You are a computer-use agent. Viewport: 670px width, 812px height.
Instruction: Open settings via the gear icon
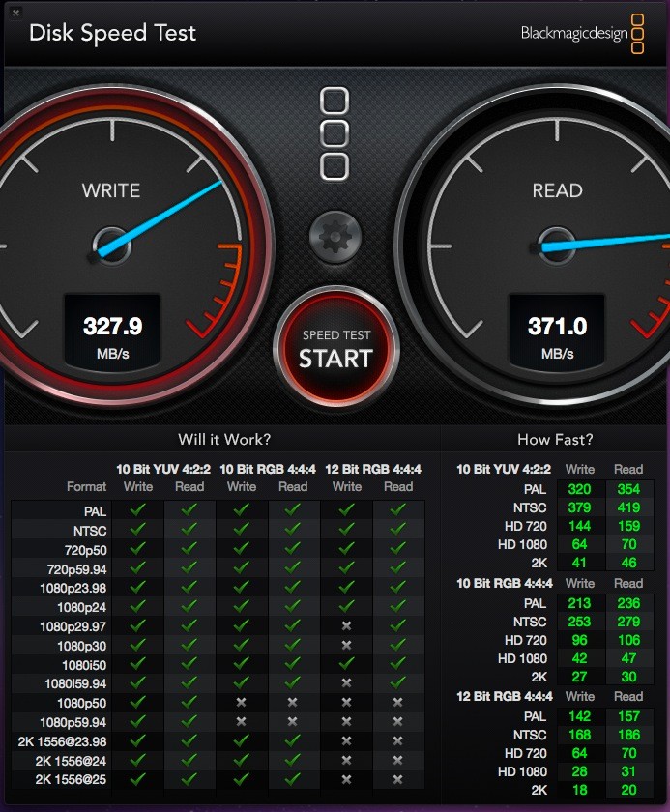[335, 237]
